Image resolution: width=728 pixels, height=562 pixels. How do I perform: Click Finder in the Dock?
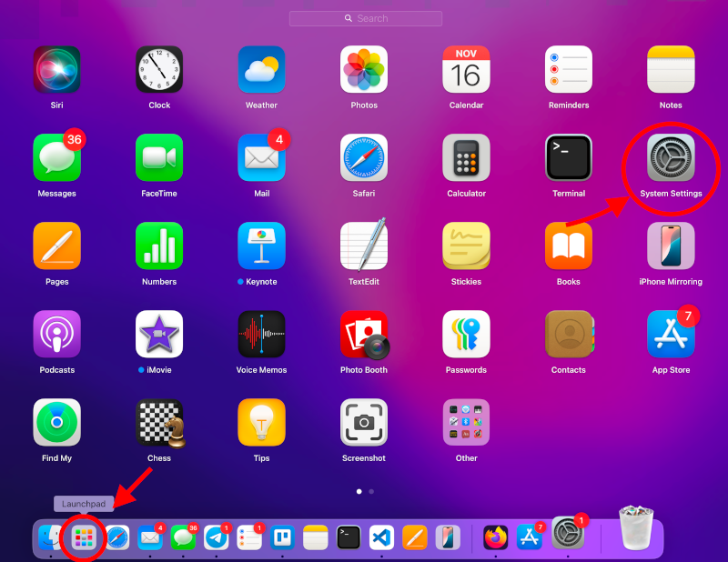pos(50,537)
